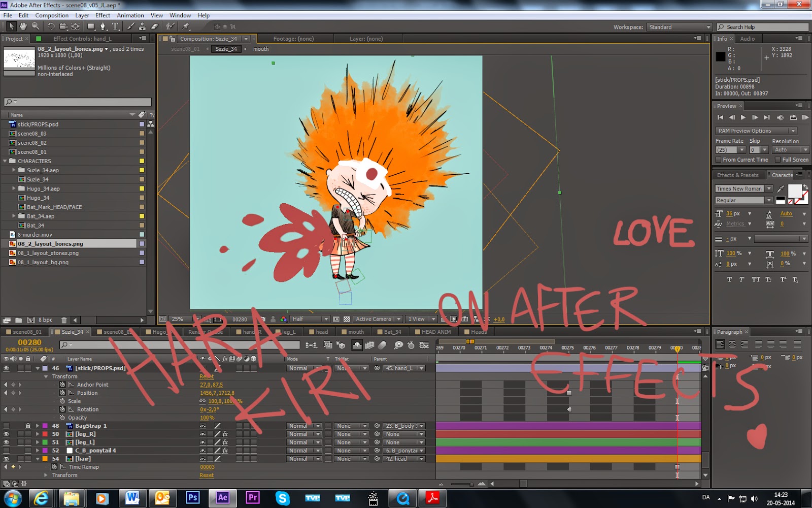Hide the [hair] layer 54

(7, 459)
